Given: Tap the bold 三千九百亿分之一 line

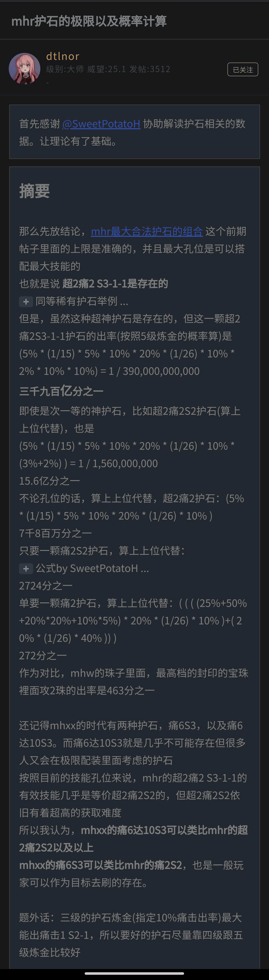Looking at the screenshot, I should tap(61, 391).
